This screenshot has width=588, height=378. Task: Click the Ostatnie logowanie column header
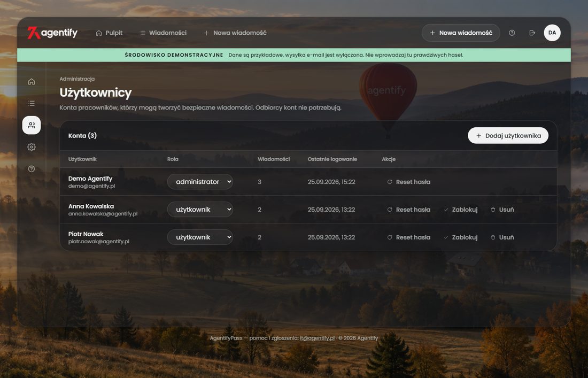332,159
